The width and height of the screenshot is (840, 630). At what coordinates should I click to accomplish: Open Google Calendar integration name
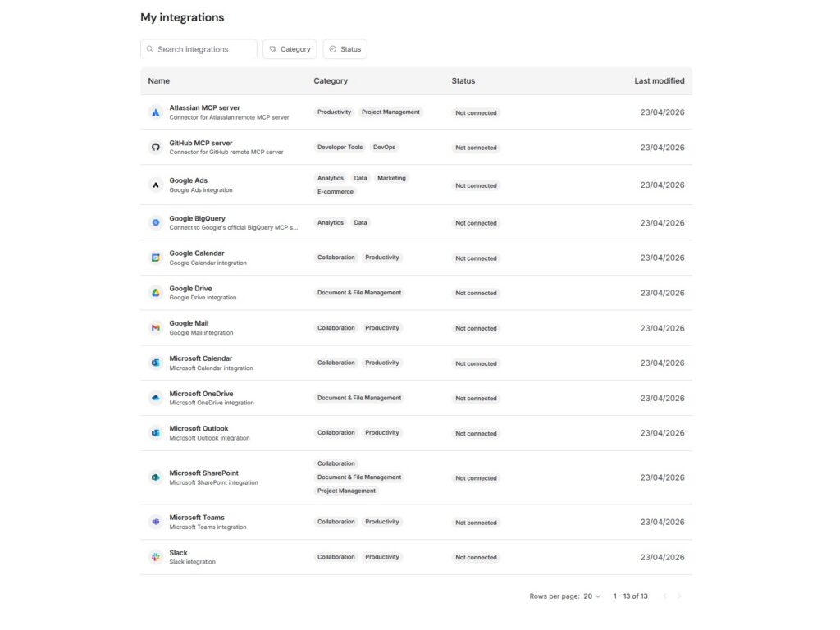pos(197,253)
